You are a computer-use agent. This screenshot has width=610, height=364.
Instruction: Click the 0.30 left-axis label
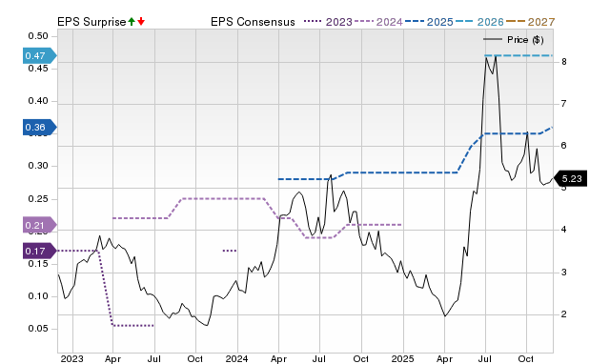click(x=38, y=166)
